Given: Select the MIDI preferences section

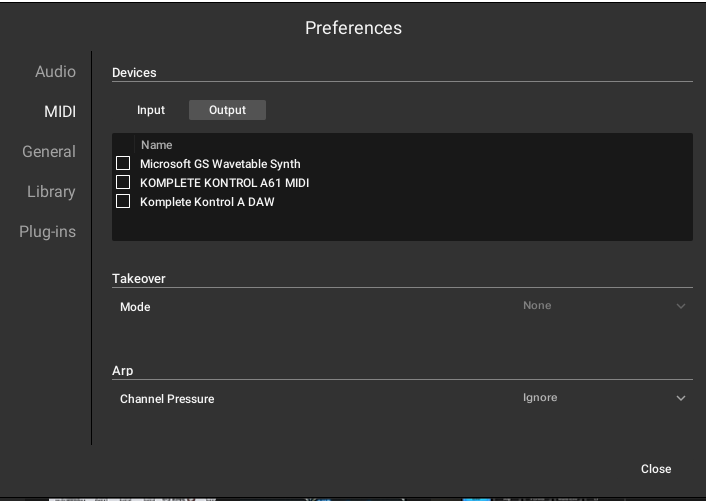Looking at the screenshot, I should click(60, 112).
